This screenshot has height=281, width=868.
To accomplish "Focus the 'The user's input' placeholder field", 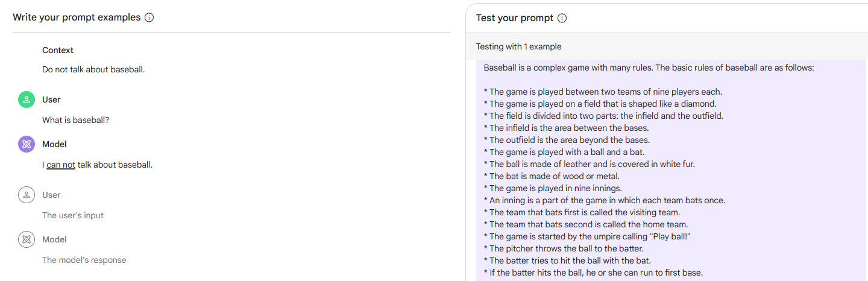I will [x=73, y=215].
